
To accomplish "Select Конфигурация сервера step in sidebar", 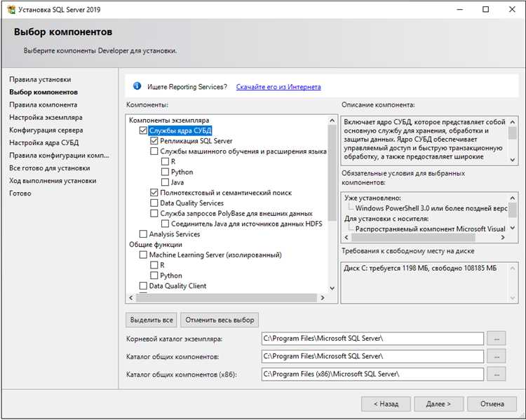I will (x=46, y=130).
